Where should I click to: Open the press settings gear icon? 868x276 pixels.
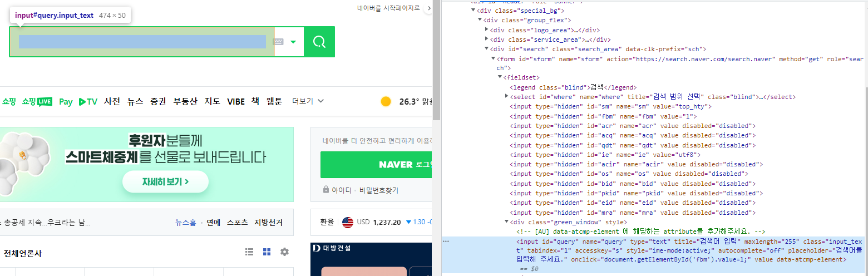[x=284, y=252]
